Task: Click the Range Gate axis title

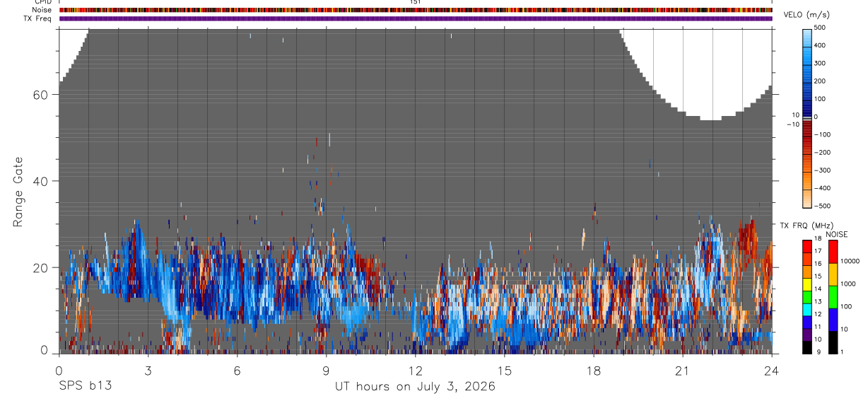Action: (18, 192)
